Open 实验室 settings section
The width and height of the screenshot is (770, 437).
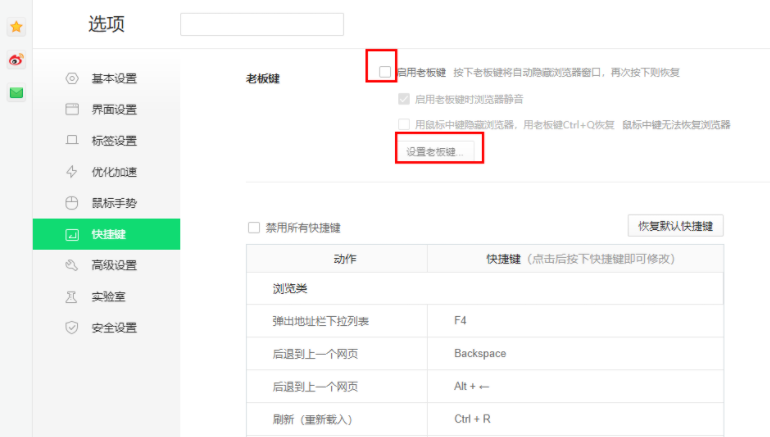[107, 297]
